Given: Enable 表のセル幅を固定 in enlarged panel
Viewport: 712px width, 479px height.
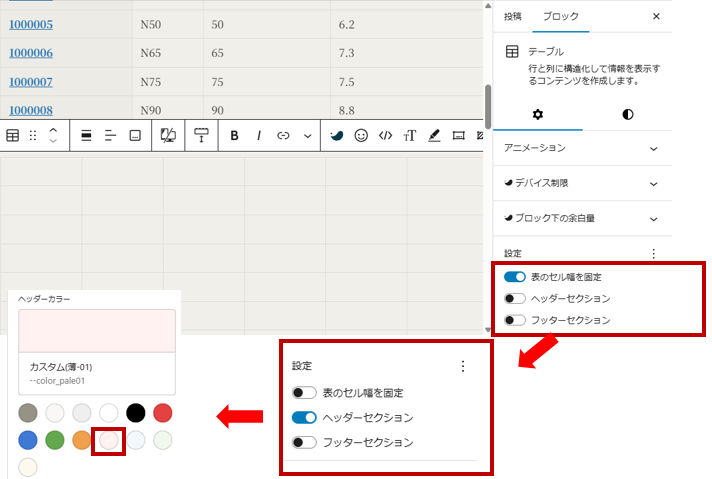Looking at the screenshot, I should pyautogui.click(x=304, y=393).
